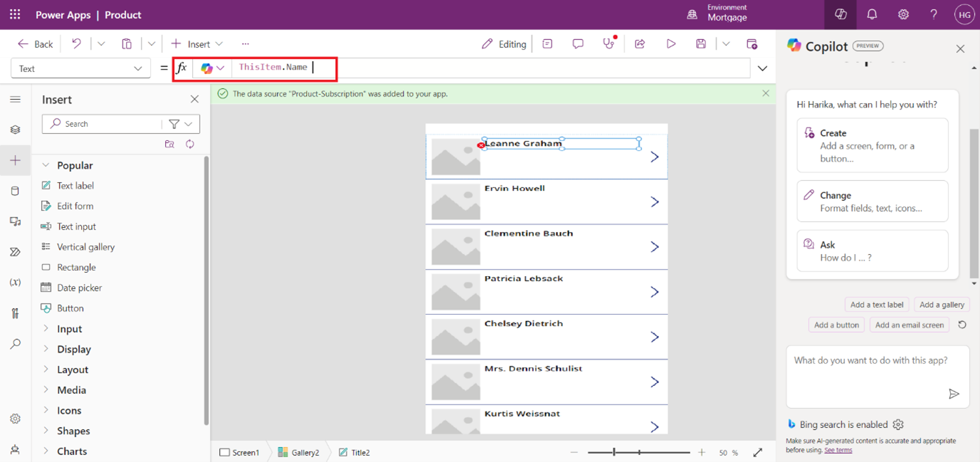Open Variables icon in left sidebar
The height and width of the screenshot is (462, 980).
[15, 283]
